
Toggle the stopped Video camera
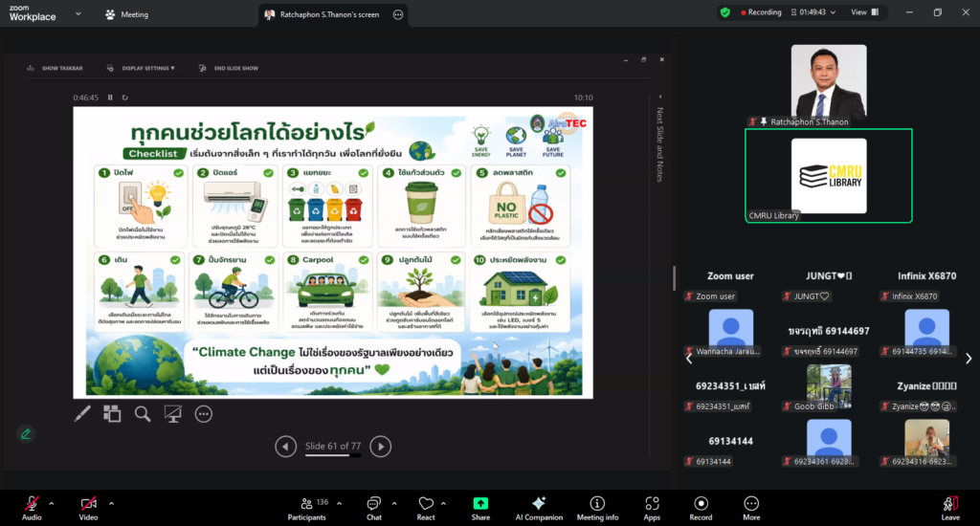tap(88, 503)
